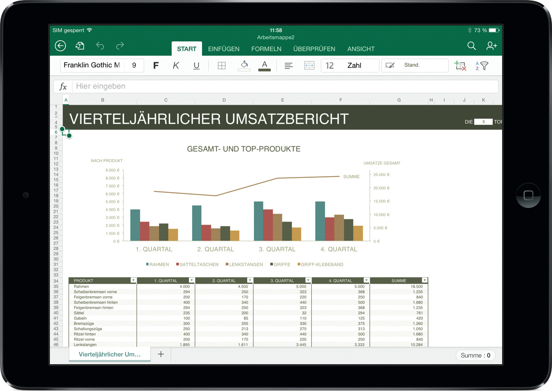This screenshot has height=392, width=552.
Task: Tap the Bluetooth status icon
Action: coord(469,30)
